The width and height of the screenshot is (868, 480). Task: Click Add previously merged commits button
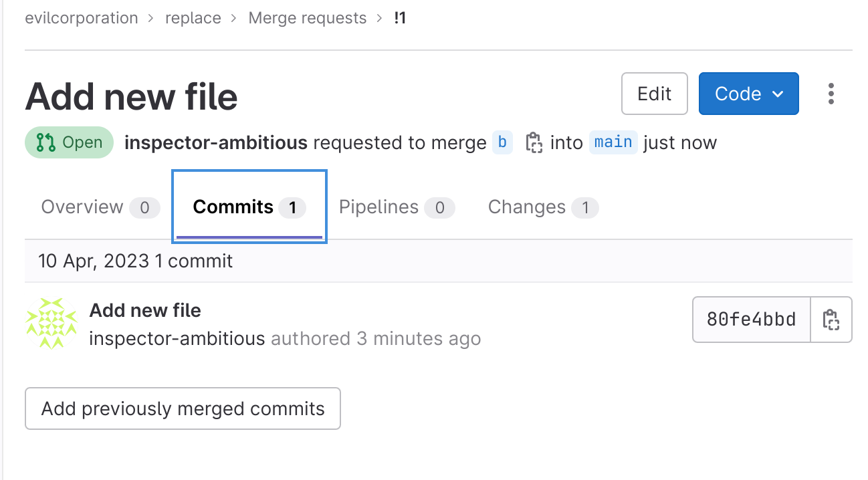point(183,408)
